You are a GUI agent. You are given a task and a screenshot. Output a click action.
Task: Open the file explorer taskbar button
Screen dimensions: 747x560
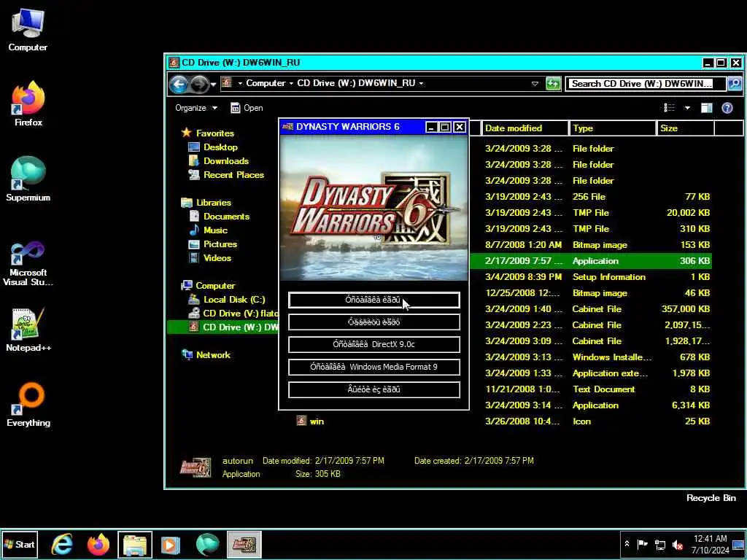[135, 544]
